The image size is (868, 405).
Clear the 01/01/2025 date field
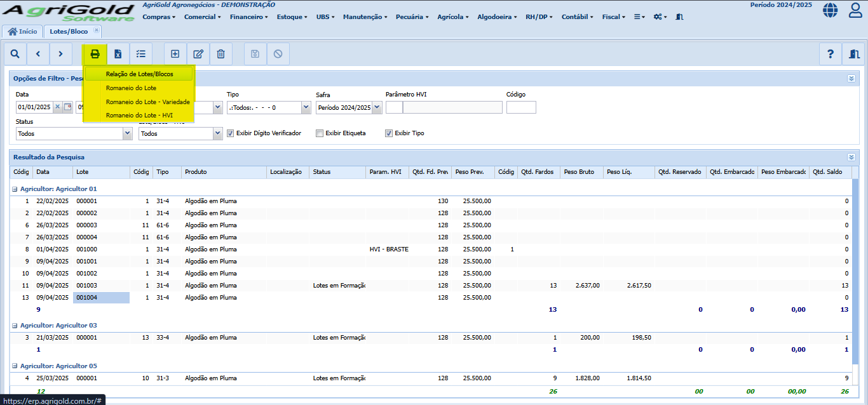click(x=57, y=107)
